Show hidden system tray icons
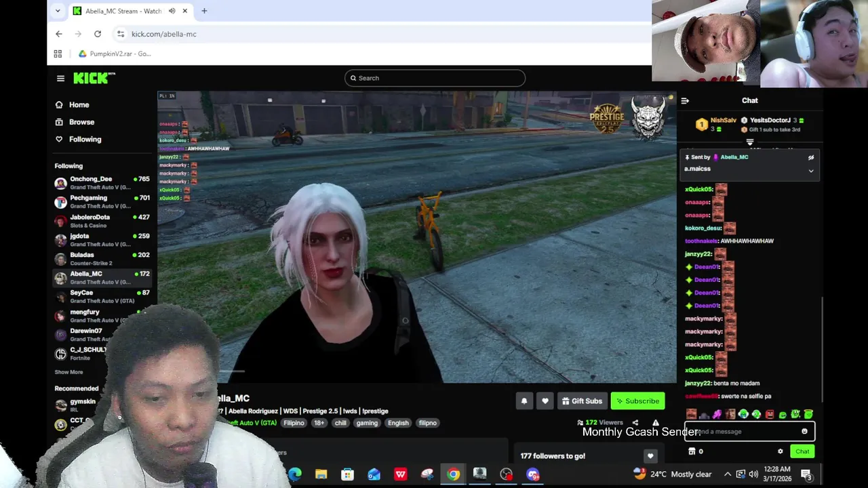 pyautogui.click(x=727, y=474)
